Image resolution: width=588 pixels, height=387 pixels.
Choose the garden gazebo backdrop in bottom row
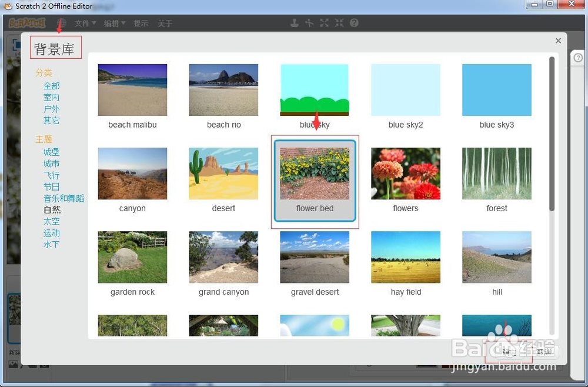[223, 325]
